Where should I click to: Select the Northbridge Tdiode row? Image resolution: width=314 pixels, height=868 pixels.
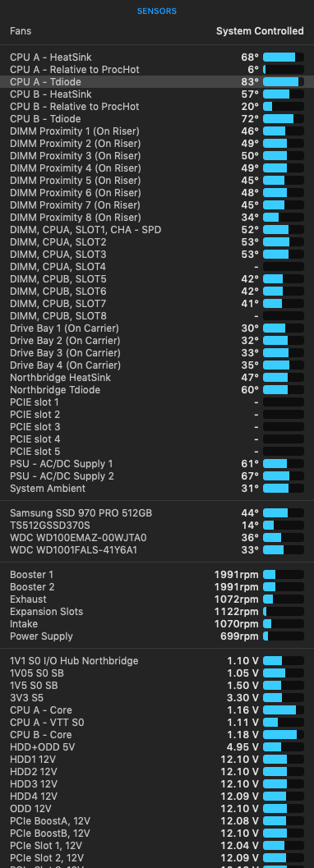[157, 390]
